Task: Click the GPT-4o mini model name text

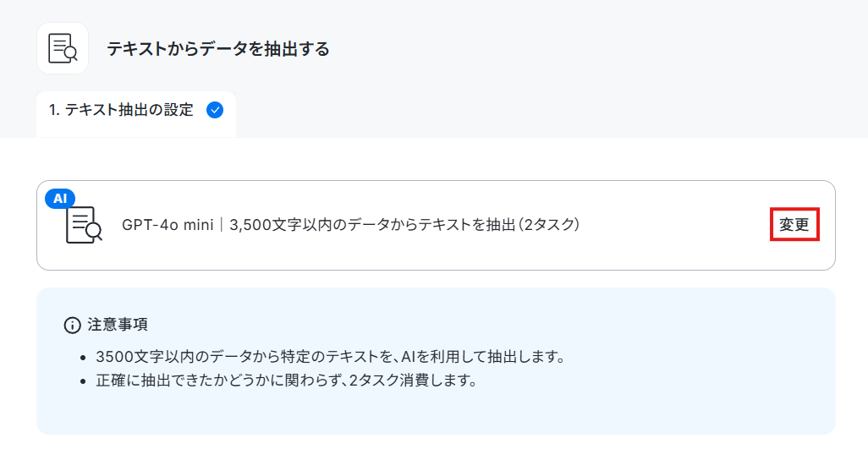Action: [168, 225]
